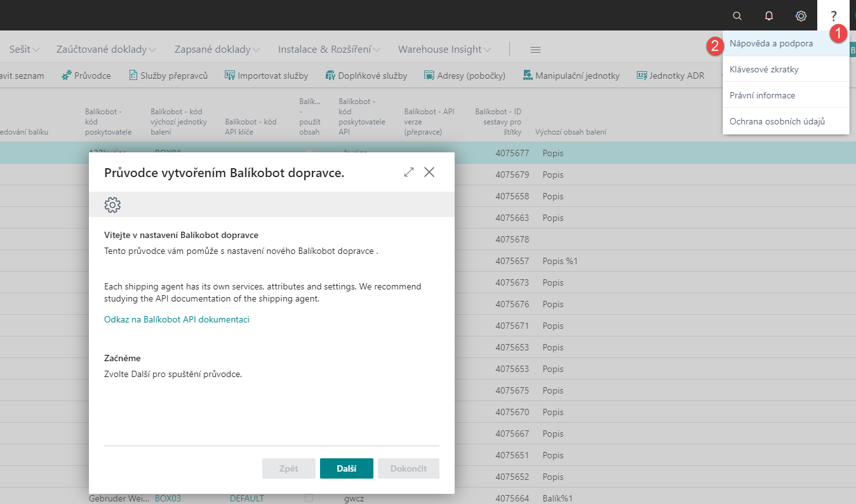Click the Další button in wizard
The height and width of the screenshot is (504, 856).
pos(347,468)
